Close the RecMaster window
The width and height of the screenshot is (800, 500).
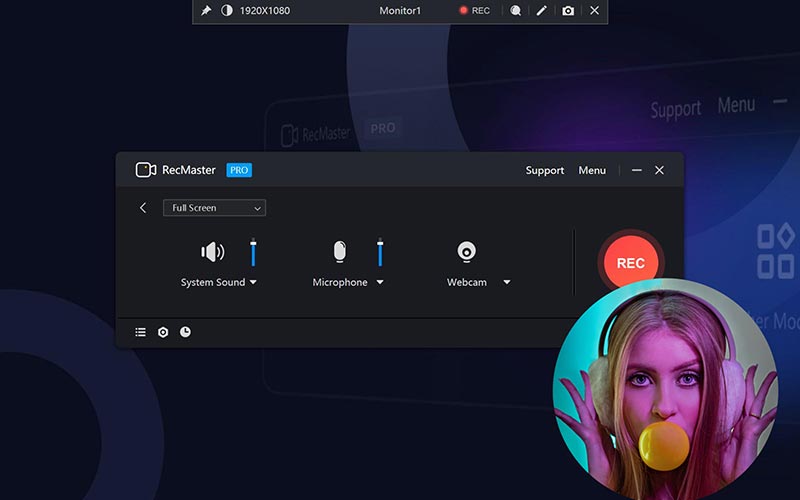click(x=659, y=170)
